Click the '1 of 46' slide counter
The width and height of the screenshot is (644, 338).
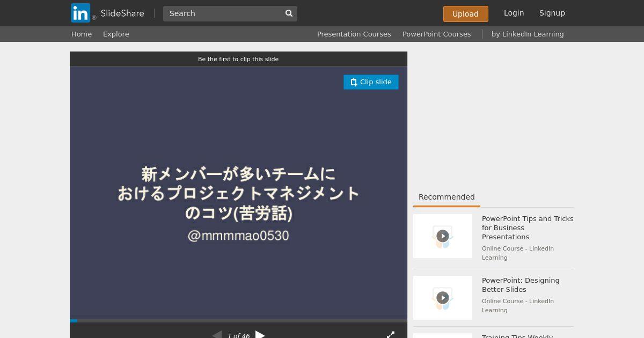[x=238, y=335]
